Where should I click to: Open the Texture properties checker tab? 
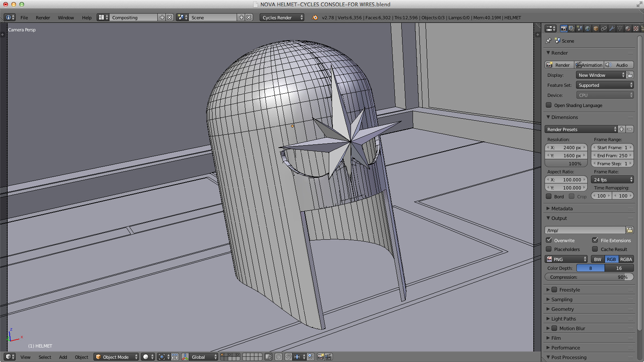coord(636,29)
